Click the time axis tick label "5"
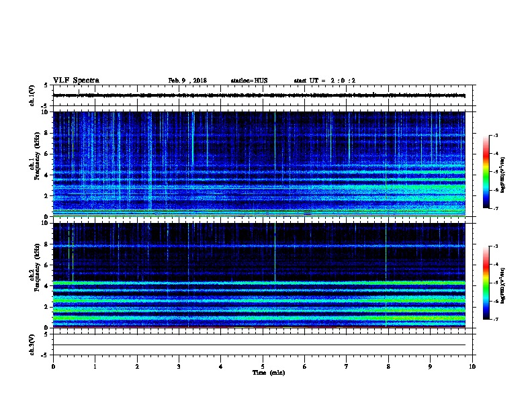The image size is (532, 411). pos(263,367)
